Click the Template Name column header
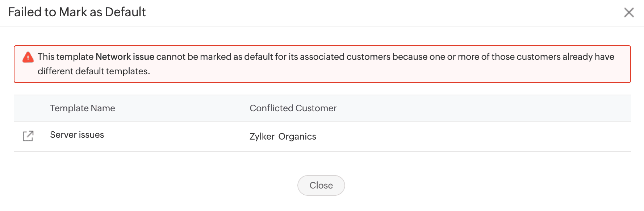The height and width of the screenshot is (211, 644). [82, 108]
